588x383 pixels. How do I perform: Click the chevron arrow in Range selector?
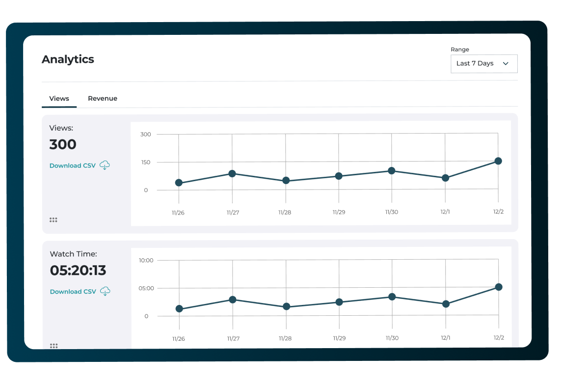pyautogui.click(x=506, y=64)
